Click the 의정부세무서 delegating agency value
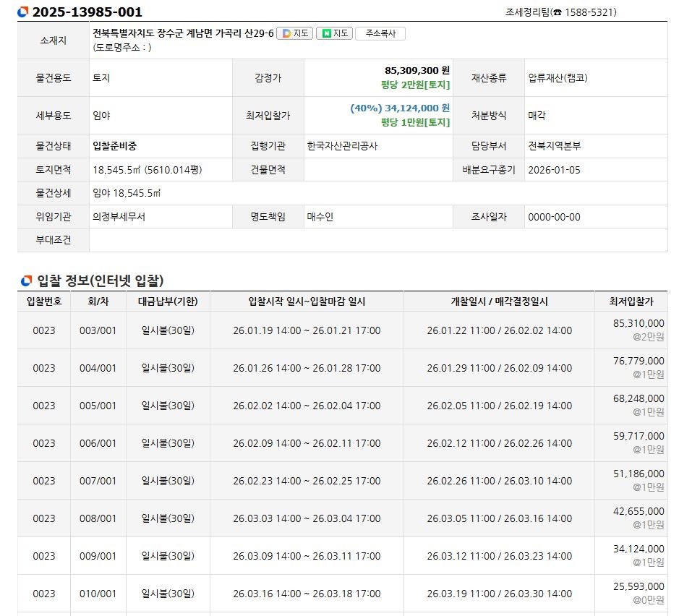 [x=119, y=217]
